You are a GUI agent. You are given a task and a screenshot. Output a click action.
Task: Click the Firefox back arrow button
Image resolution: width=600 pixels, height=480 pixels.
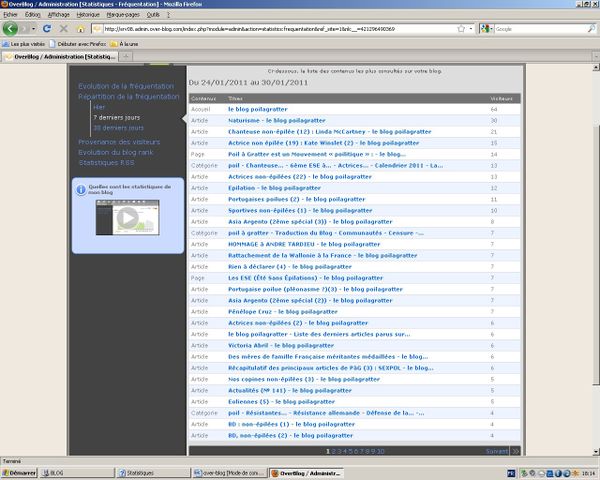[10, 29]
